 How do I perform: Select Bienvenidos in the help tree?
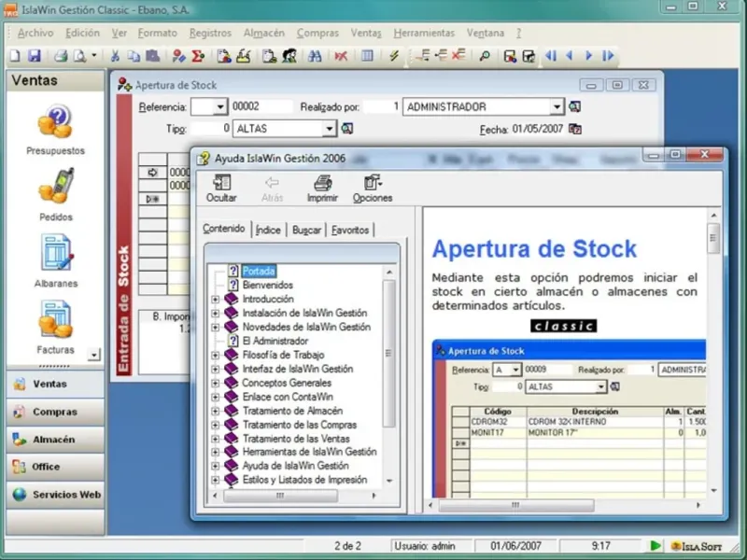(268, 286)
